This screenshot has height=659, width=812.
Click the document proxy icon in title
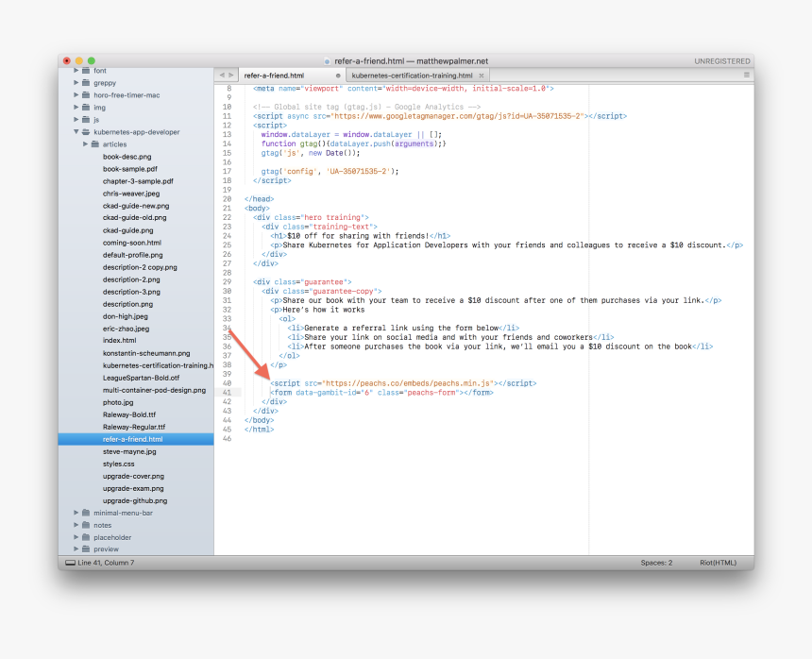pos(327,61)
